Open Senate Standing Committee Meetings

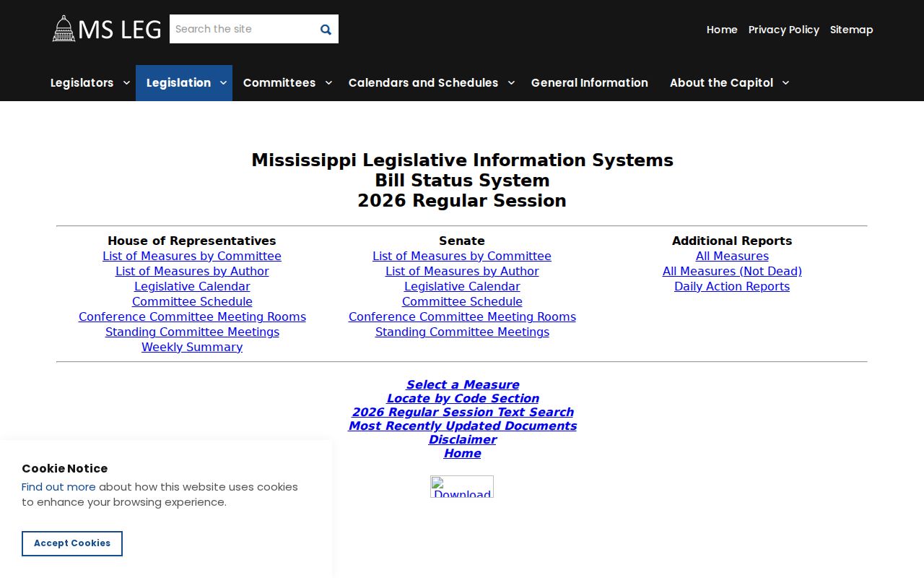[462, 332]
